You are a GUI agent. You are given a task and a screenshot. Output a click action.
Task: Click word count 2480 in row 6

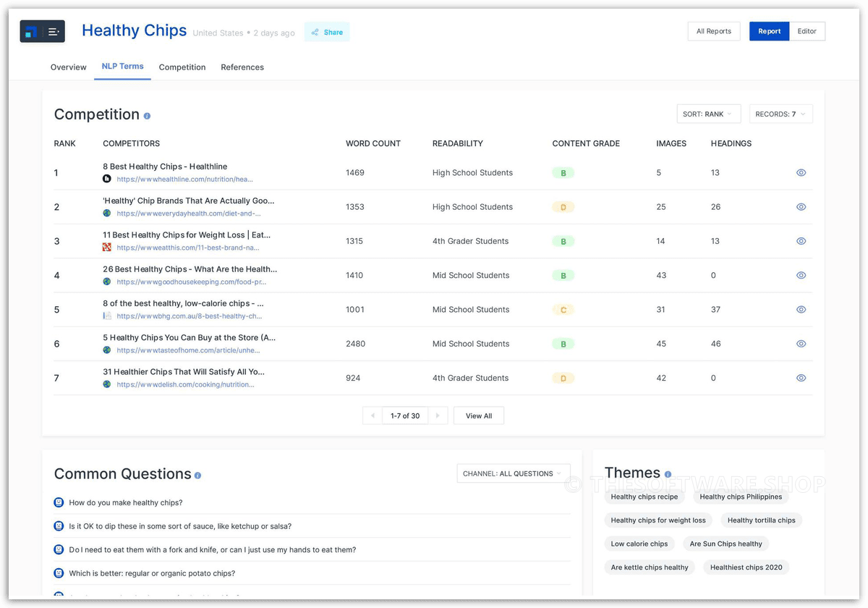coord(355,344)
